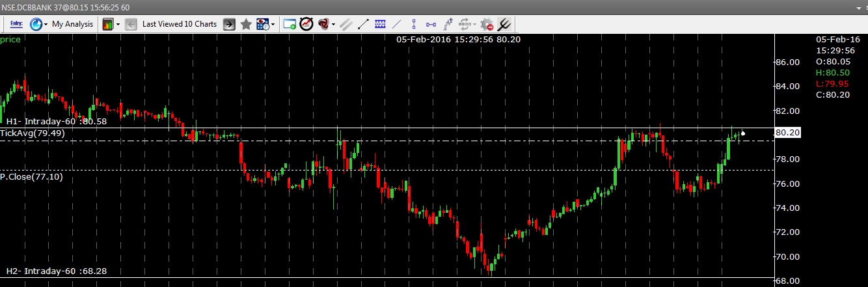The height and width of the screenshot is (287, 868).
Task: Click the 82.00 price axis label
Action: [x=787, y=111]
